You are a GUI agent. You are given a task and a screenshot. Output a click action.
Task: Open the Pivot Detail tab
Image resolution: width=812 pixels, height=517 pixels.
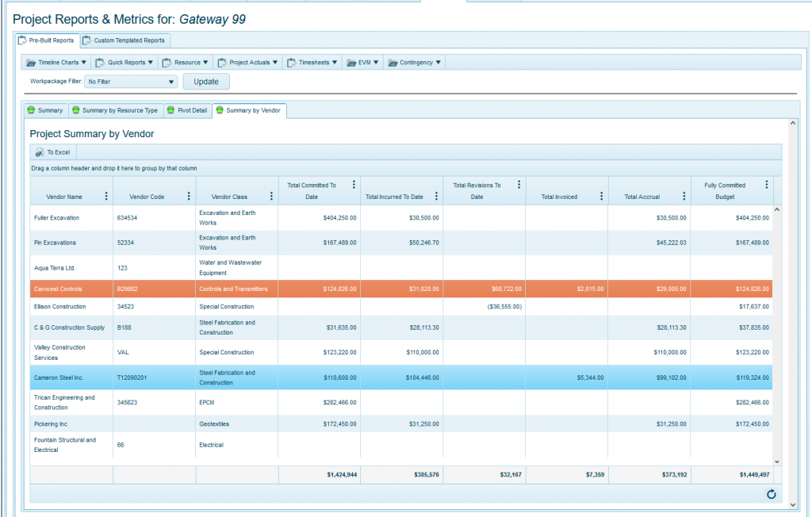187,110
